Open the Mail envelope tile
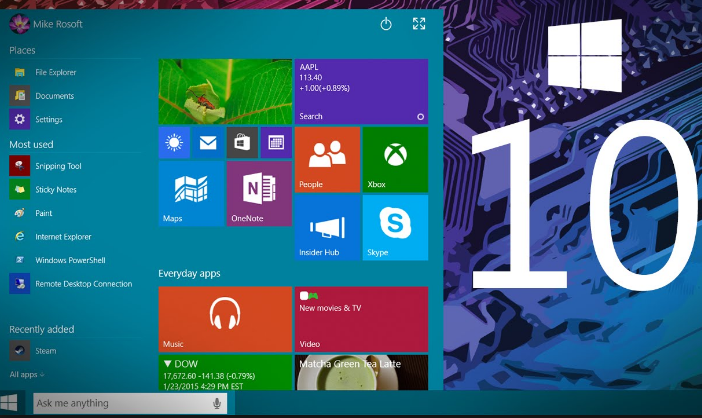The image size is (702, 418). click(208, 143)
